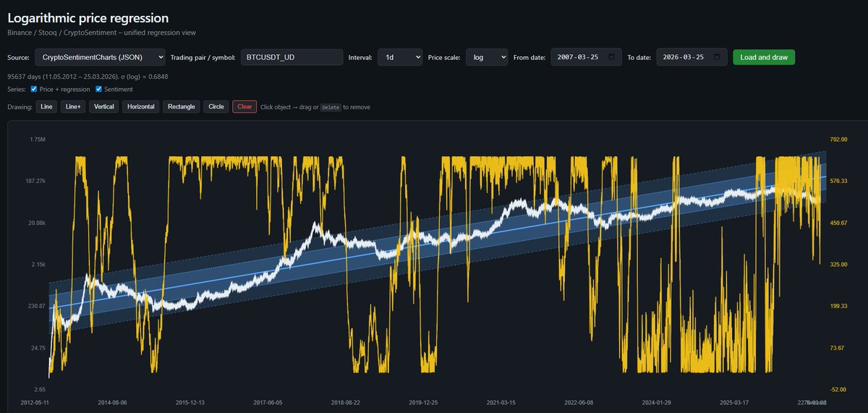Click the 2019-12-25 date axis label
The image size is (868, 413).
coord(424,402)
